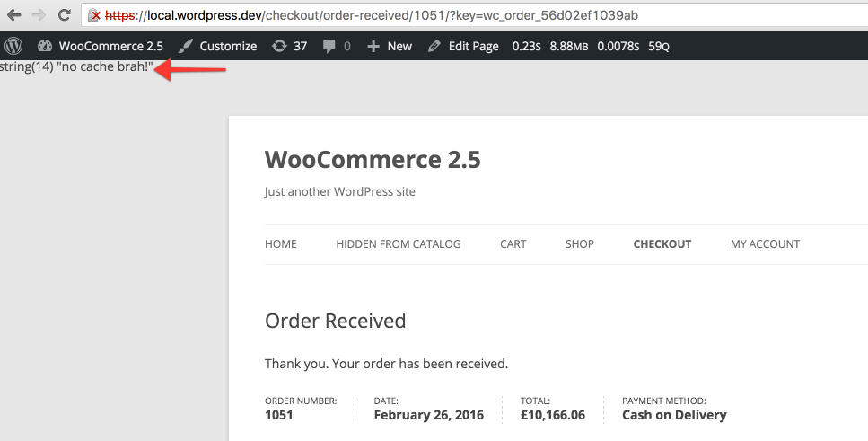Select the total £10,166.06

(x=552, y=416)
